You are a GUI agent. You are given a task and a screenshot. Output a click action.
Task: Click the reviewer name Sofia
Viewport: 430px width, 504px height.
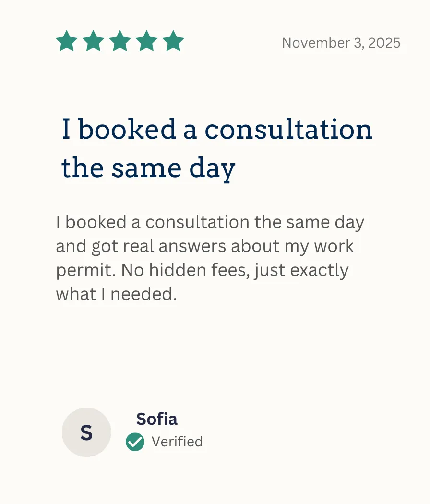(x=156, y=419)
